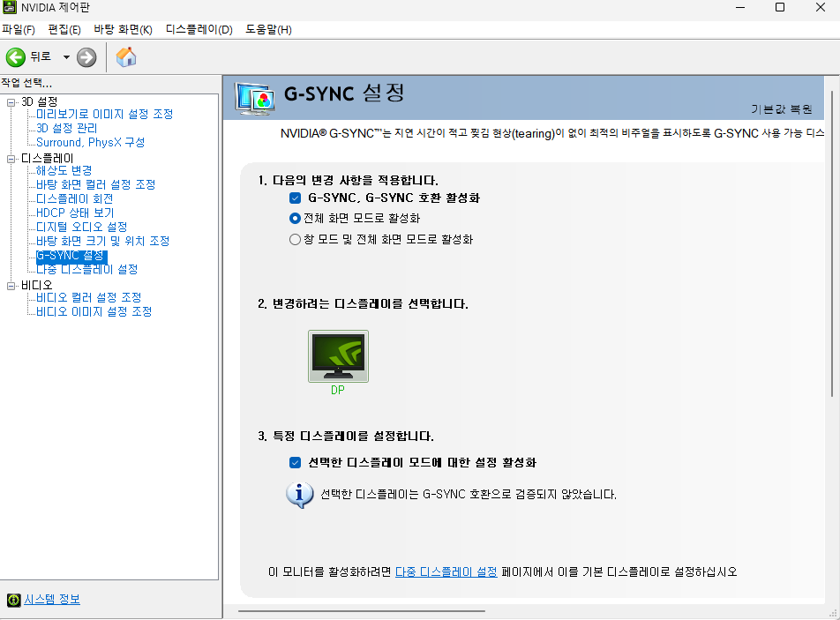This screenshot has width=840, height=620.
Task: Open the 편집(E) menu
Action: (64, 29)
